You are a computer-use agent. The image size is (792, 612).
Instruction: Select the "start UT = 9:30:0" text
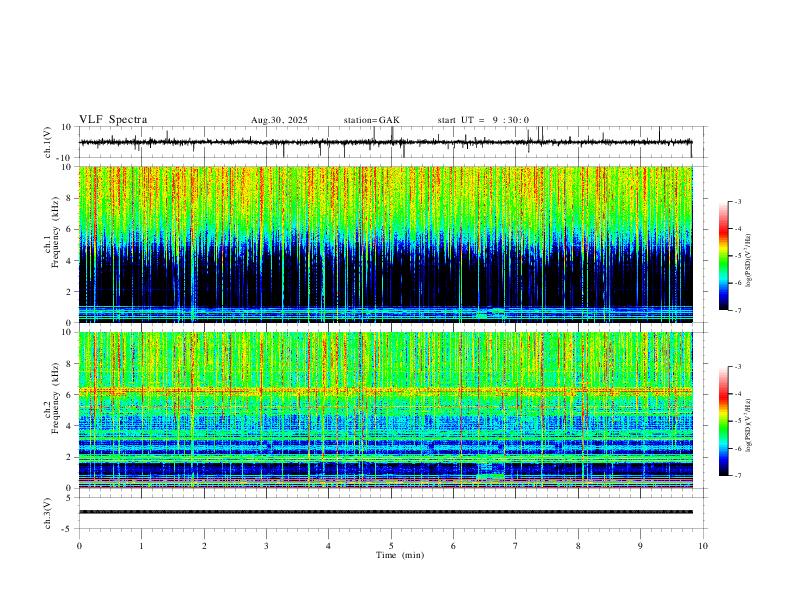tap(483, 120)
